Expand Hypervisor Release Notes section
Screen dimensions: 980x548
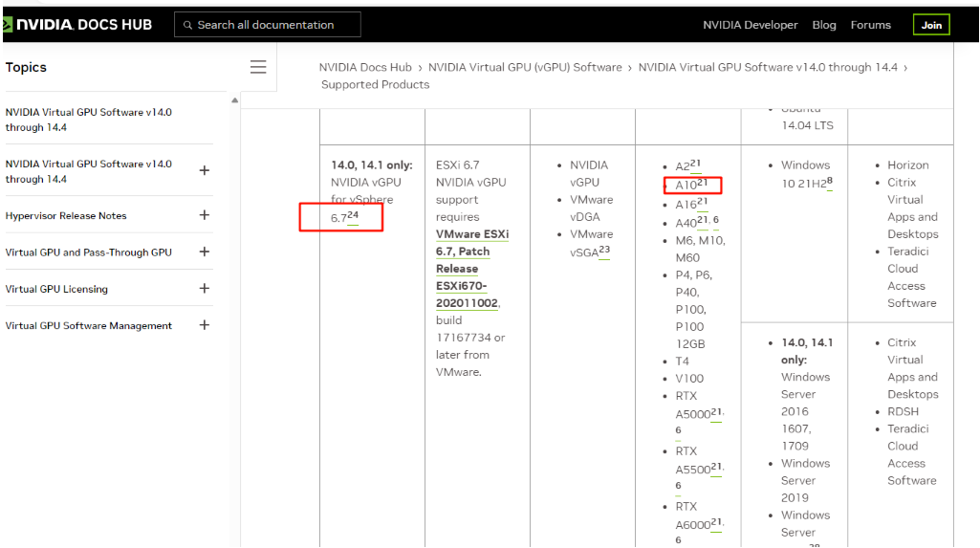205,215
